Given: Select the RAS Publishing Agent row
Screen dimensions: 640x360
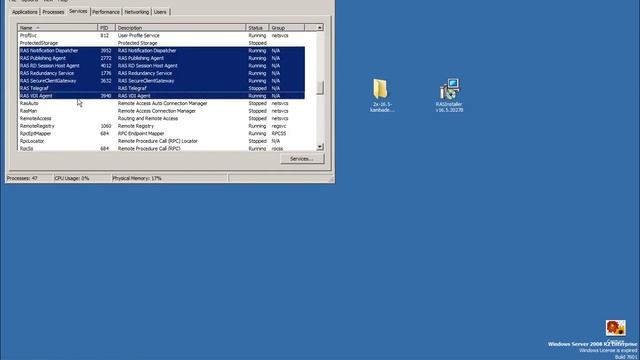Looking at the screenshot, I should tap(162, 58).
